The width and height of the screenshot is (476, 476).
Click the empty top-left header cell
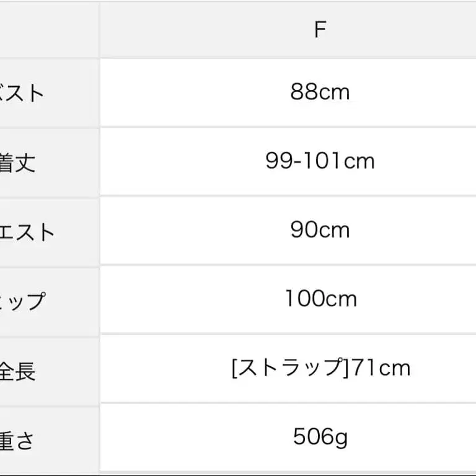tap(50, 30)
